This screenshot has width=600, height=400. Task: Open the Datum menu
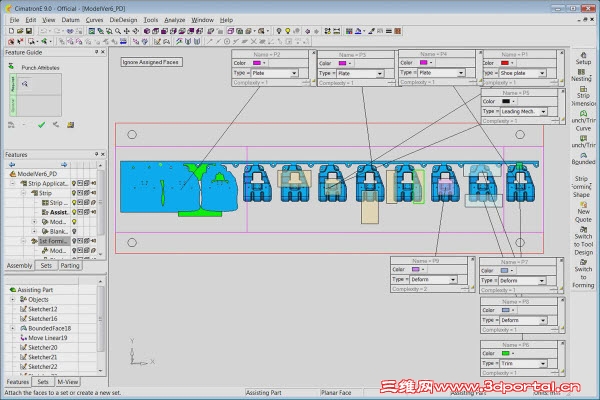pyautogui.click(x=70, y=20)
